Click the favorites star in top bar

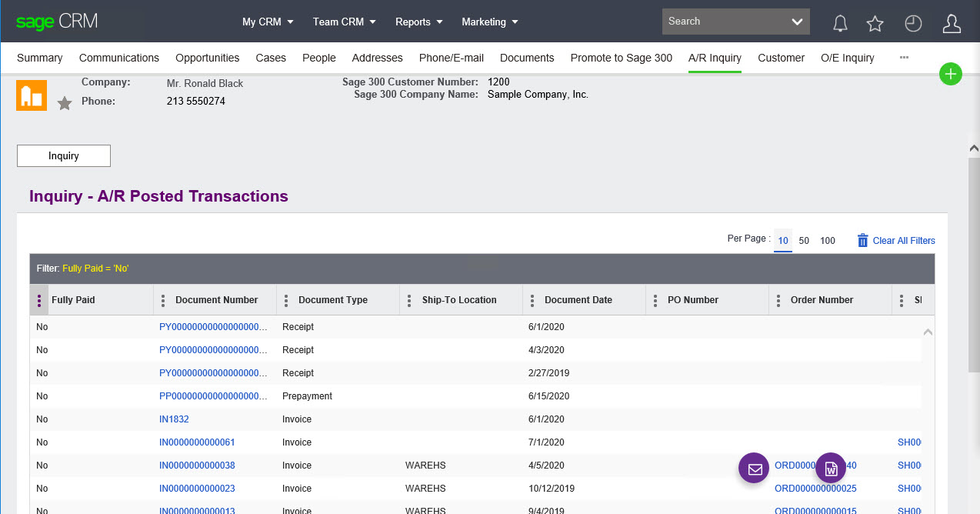[x=875, y=24]
